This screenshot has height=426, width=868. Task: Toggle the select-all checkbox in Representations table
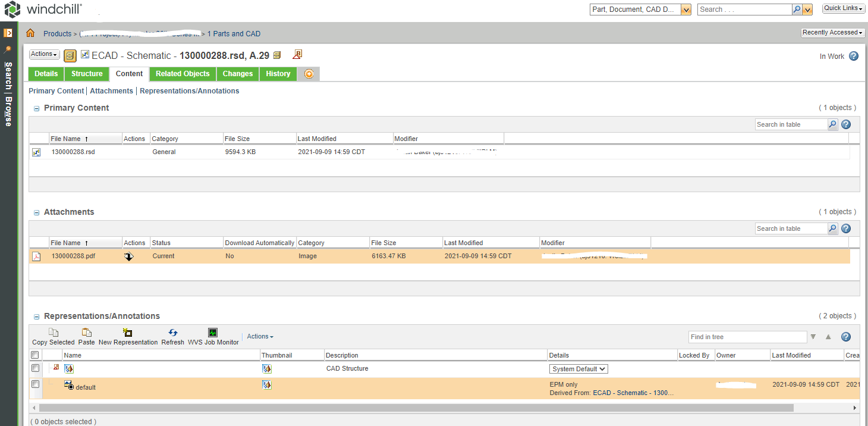tap(34, 355)
